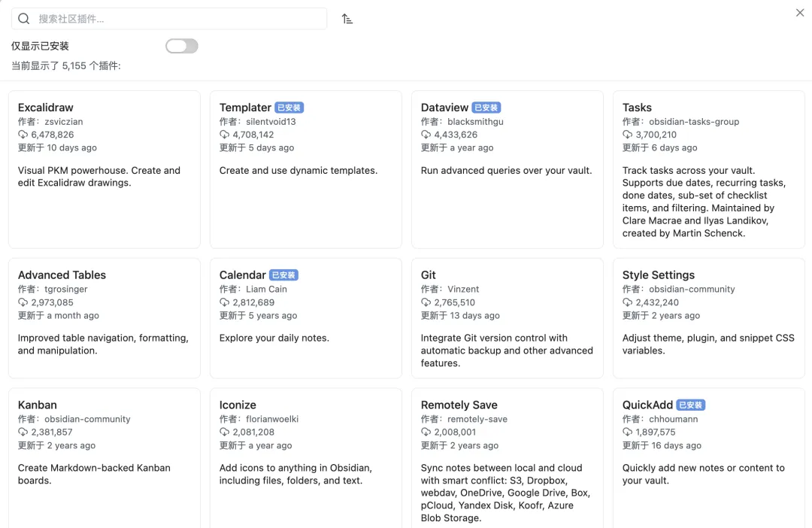
Task: Click 'Create and use dynamic templates.' description
Action: (298, 171)
